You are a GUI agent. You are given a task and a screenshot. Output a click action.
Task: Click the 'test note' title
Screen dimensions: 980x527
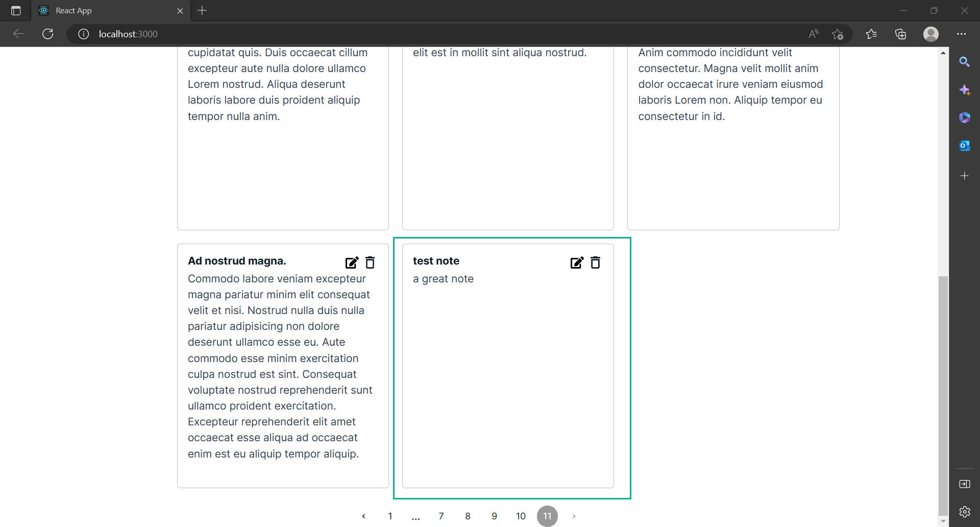[x=436, y=261]
